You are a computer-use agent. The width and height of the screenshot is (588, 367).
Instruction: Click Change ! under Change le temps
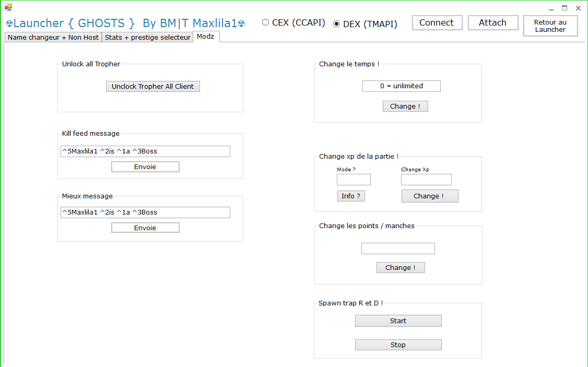click(405, 106)
